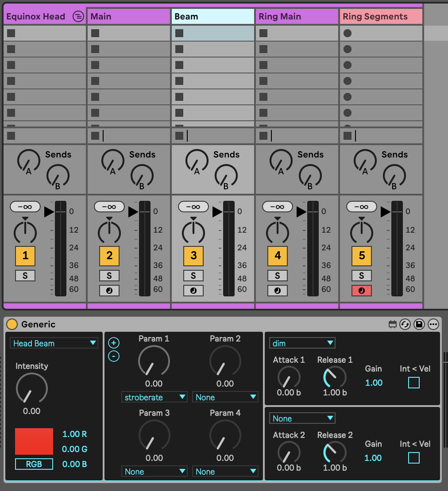Click the group fold icon on Equinox Head
The height and width of the screenshot is (491, 448).
(x=78, y=17)
